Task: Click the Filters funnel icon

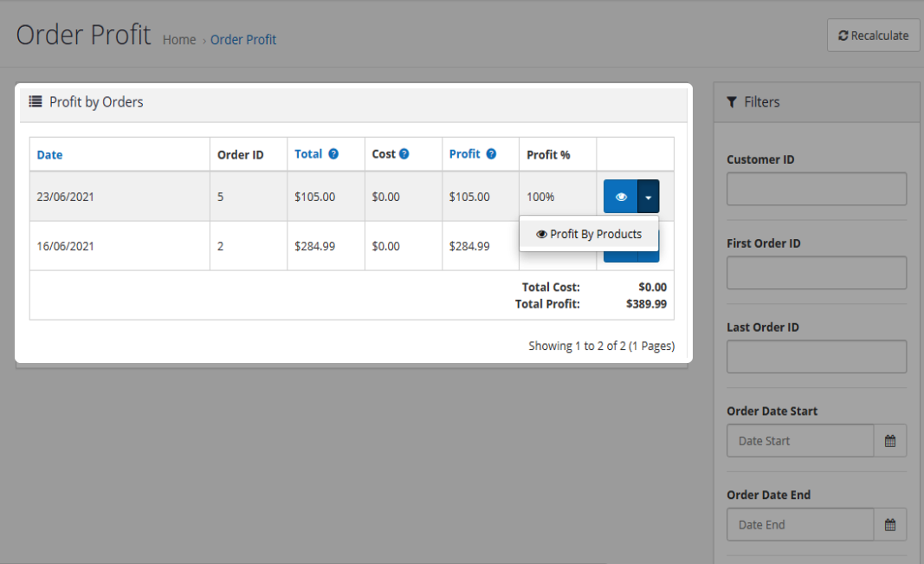Action: click(732, 102)
